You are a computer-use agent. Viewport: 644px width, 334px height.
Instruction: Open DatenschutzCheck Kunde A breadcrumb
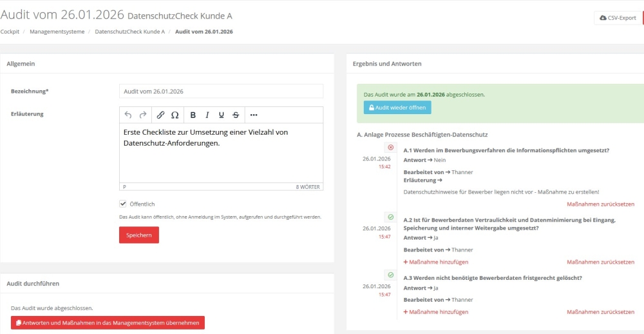pyautogui.click(x=129, y=31)
